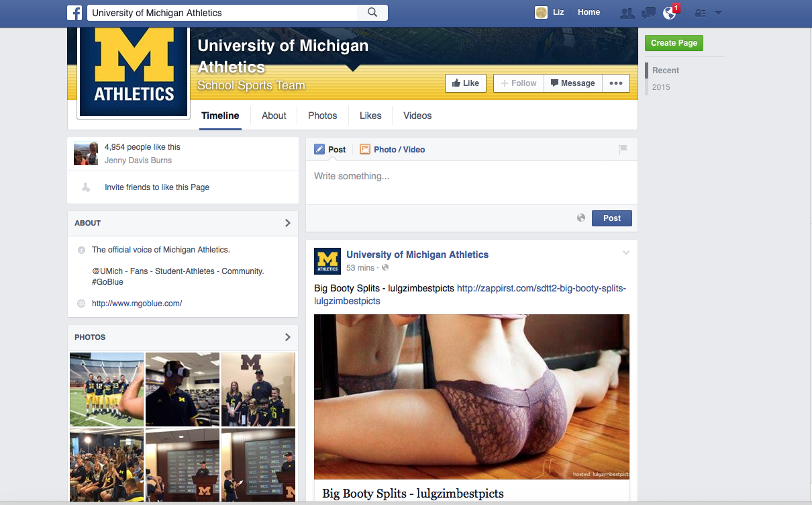This screenshot has height=505, width=812.
Task: Expand the ABOUT section chevron
Action: (288, 223)
